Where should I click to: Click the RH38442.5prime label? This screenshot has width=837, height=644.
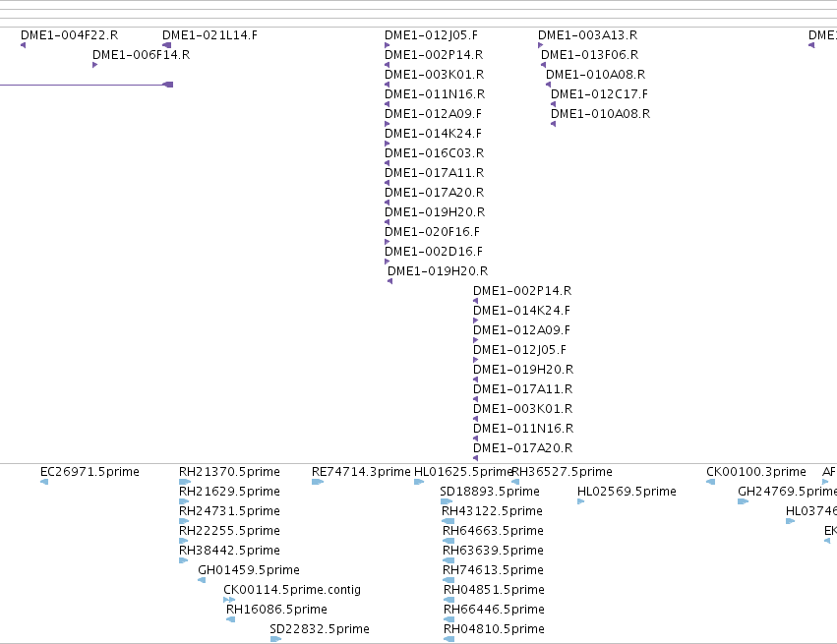point(229,551)
